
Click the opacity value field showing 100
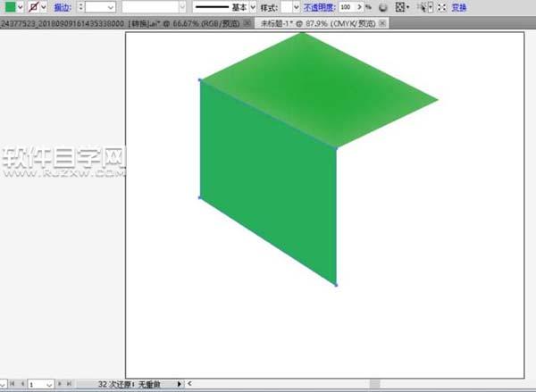[x=347, y=6]
